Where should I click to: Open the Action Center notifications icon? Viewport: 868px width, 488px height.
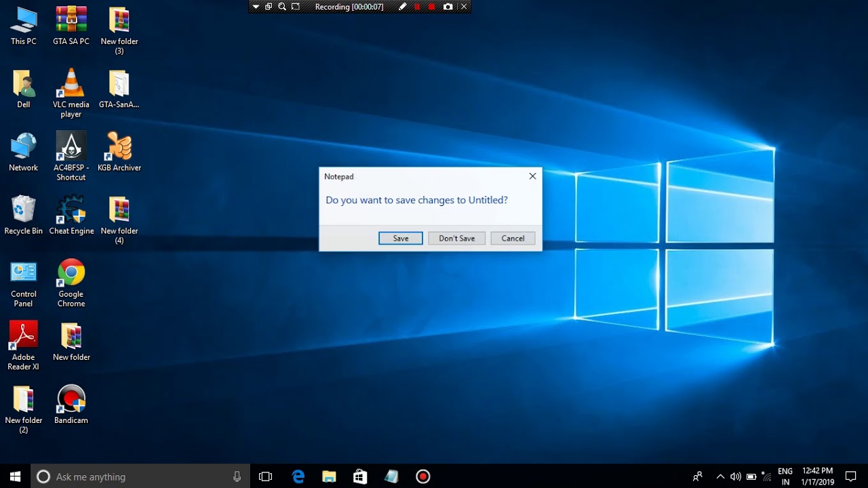(851, 476)
